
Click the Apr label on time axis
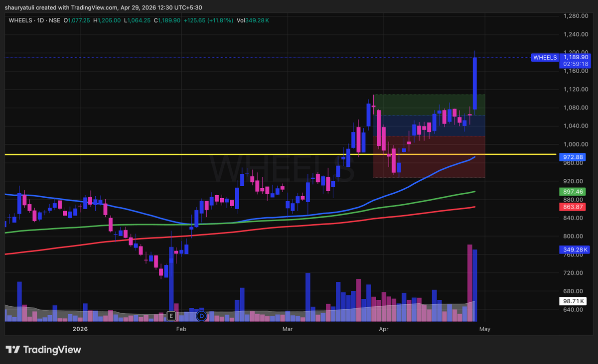[383, 329]
